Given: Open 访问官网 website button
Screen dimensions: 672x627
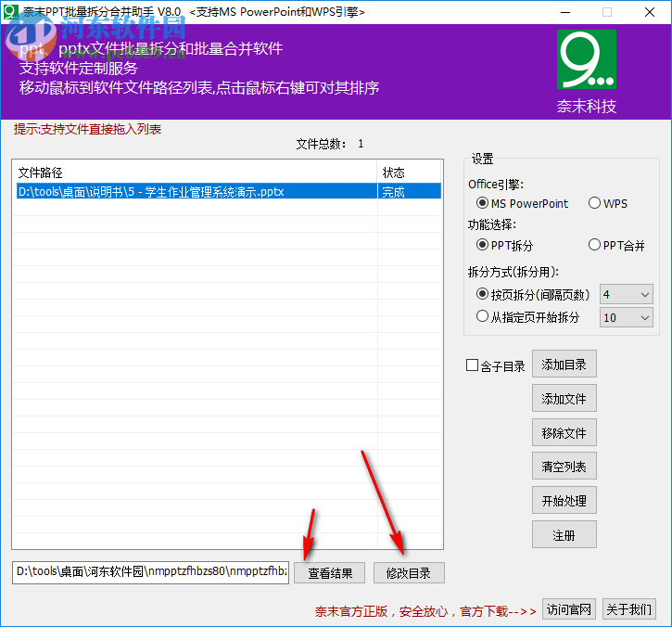Looking at the screenshot, I should tap(569, 609).
